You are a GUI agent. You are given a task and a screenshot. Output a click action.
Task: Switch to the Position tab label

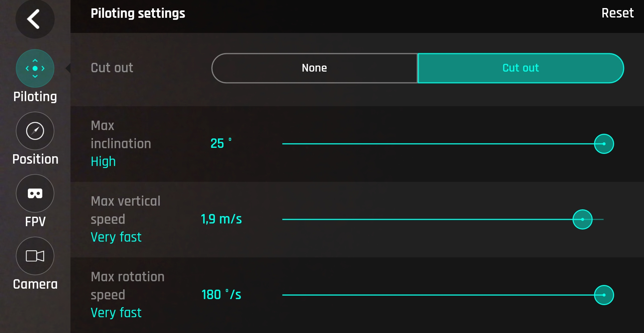(35, 159)
